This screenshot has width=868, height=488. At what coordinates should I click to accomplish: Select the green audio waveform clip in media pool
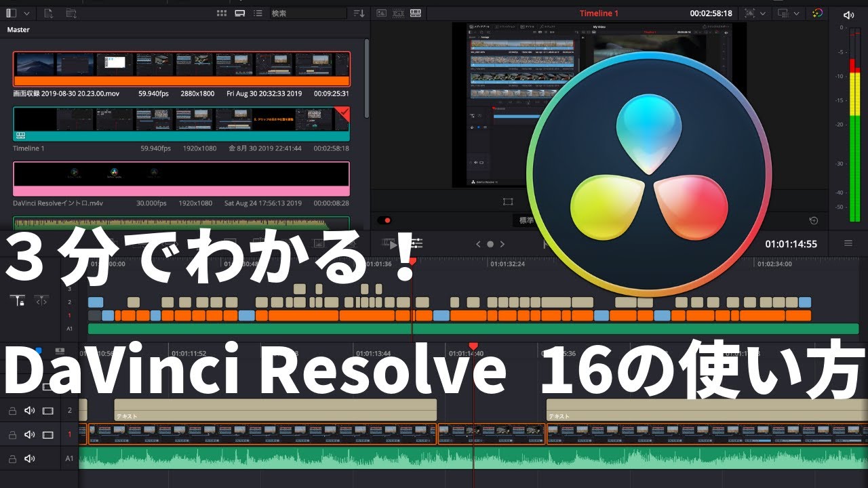click(x=182, y=223)
